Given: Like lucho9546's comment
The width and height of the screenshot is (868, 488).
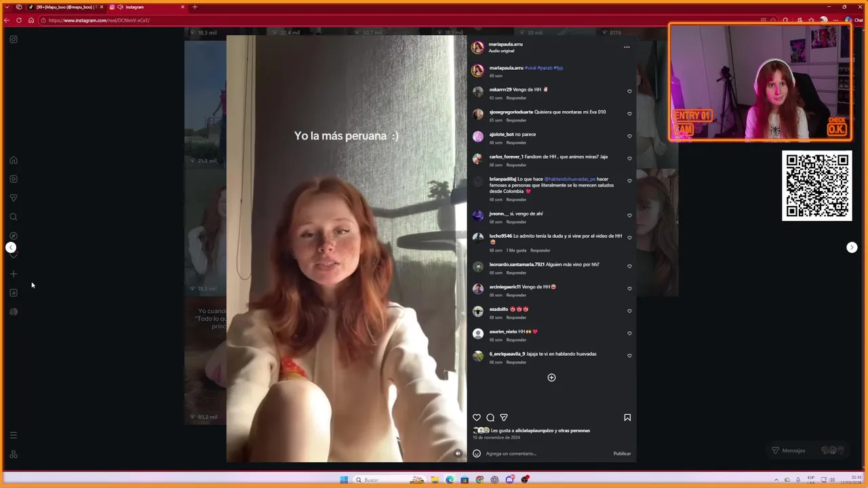Looking at the screenshot, I should click(x=629, y=238).
